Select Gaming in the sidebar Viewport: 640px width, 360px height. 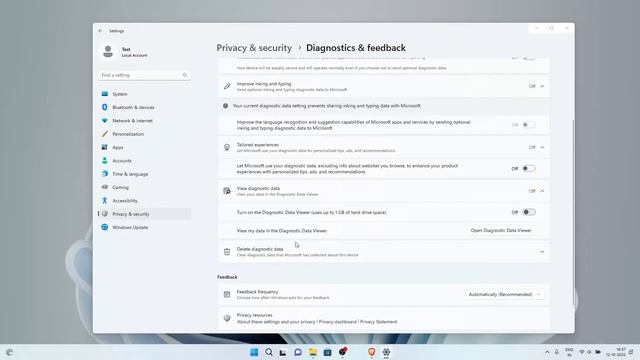tap(144, 187)
